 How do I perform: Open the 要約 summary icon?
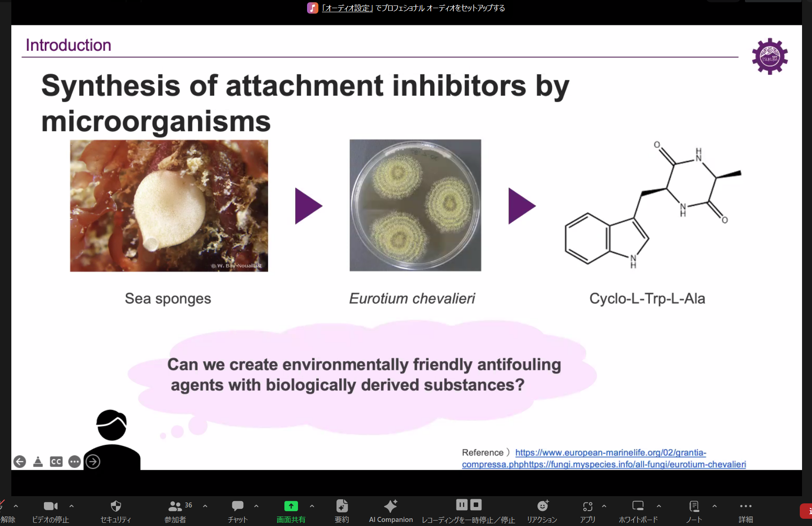pos(342,506)
